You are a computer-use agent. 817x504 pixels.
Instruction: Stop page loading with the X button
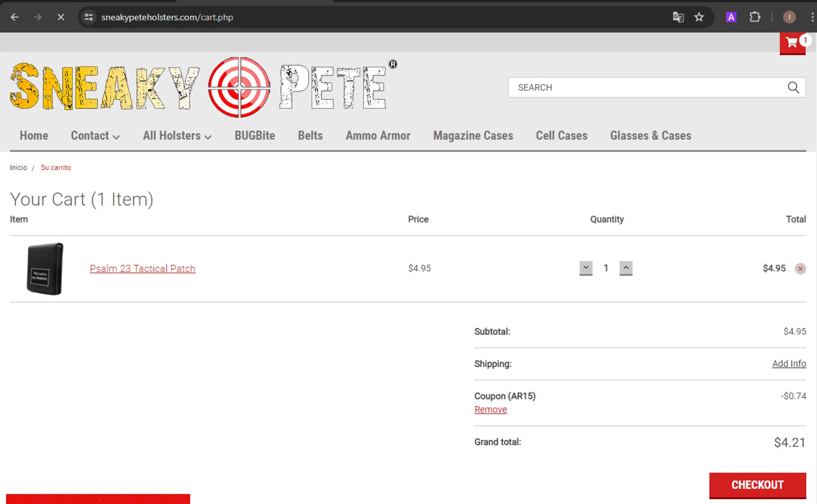point(60,17)
